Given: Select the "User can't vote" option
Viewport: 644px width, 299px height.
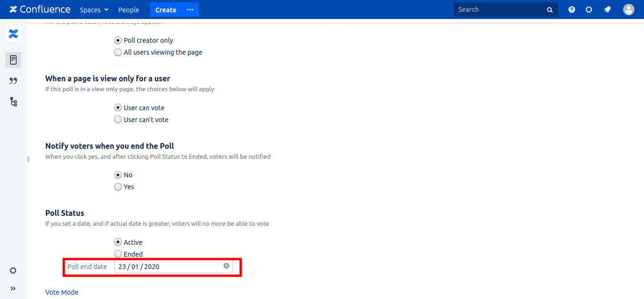Looking at the screenshot, I should (118, 120).
